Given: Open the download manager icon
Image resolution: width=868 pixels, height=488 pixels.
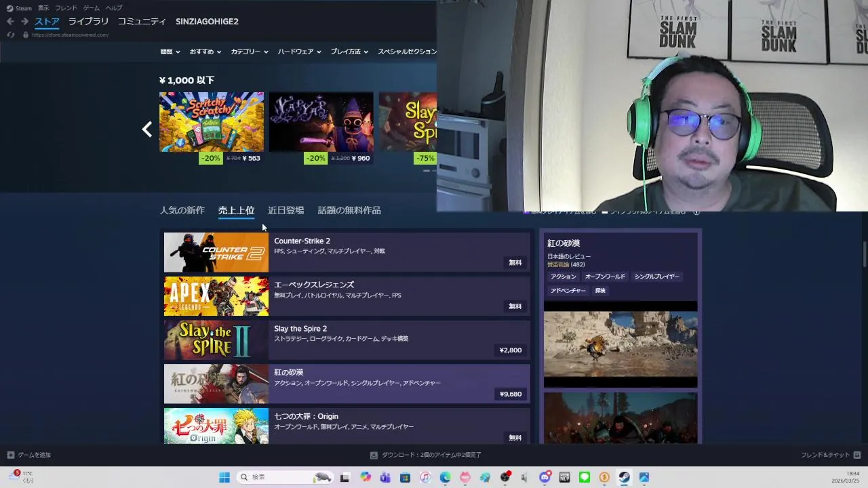Looking at the screenshot, I should tap(374, 455).
